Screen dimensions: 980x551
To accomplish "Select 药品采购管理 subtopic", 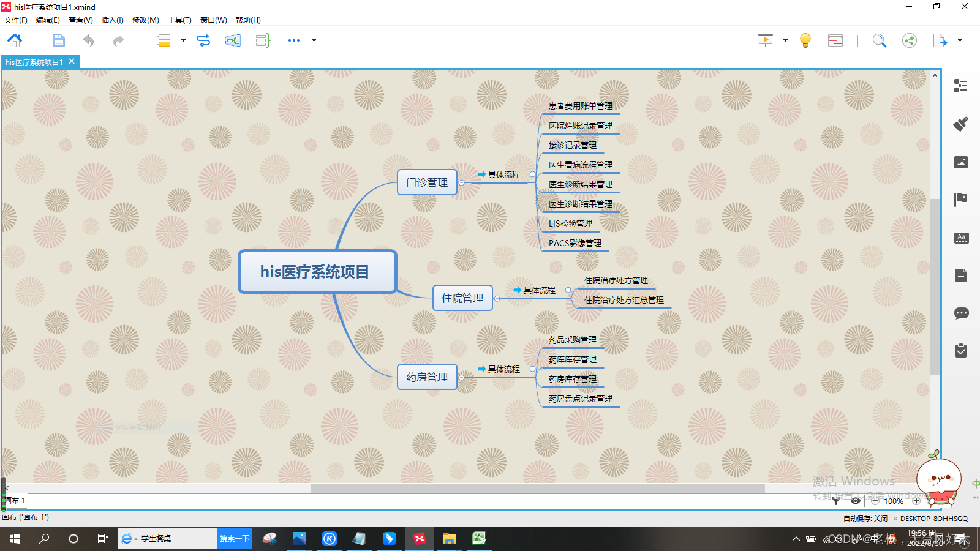I will tap(573, 340).
